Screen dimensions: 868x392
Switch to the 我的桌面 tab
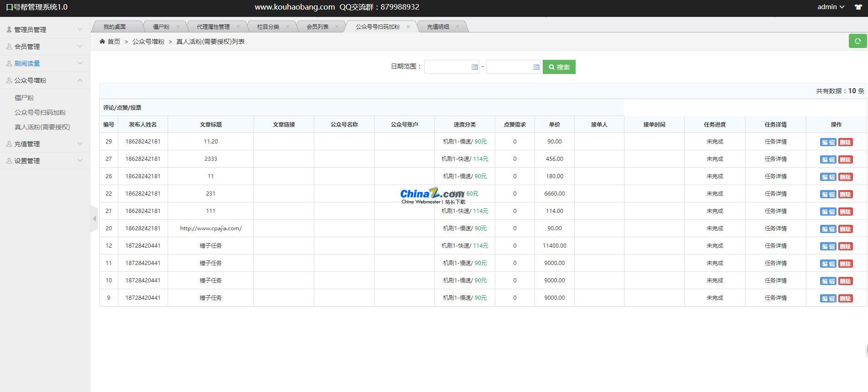pyautogui.click(x=114, y=26)
